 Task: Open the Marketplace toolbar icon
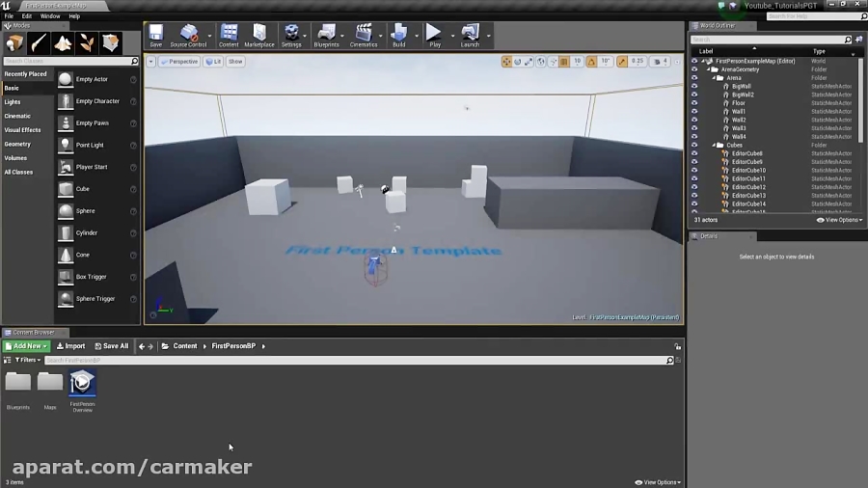259,36
